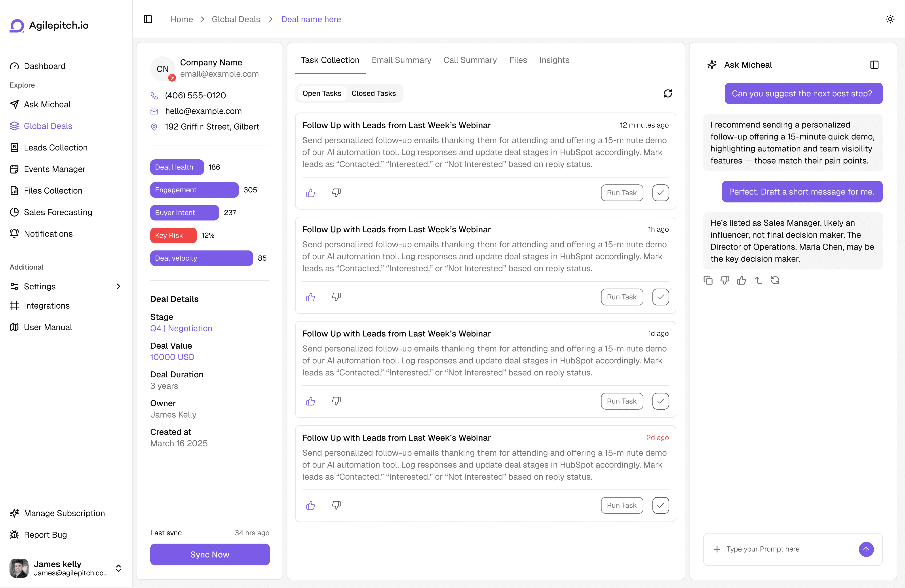Expand the Settings submenu chevron

(x=118, y=286)
